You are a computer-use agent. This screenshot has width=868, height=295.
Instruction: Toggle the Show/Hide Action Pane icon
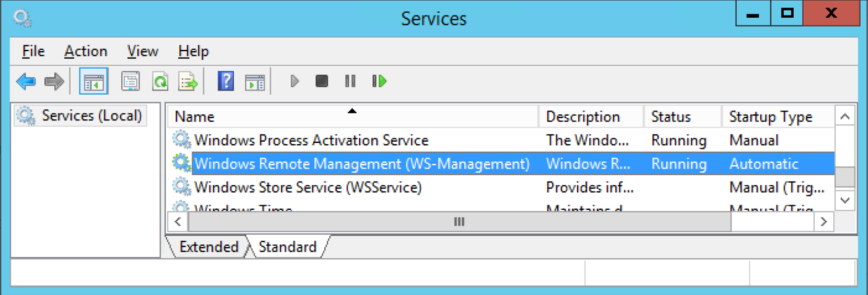tap(255, 82)
